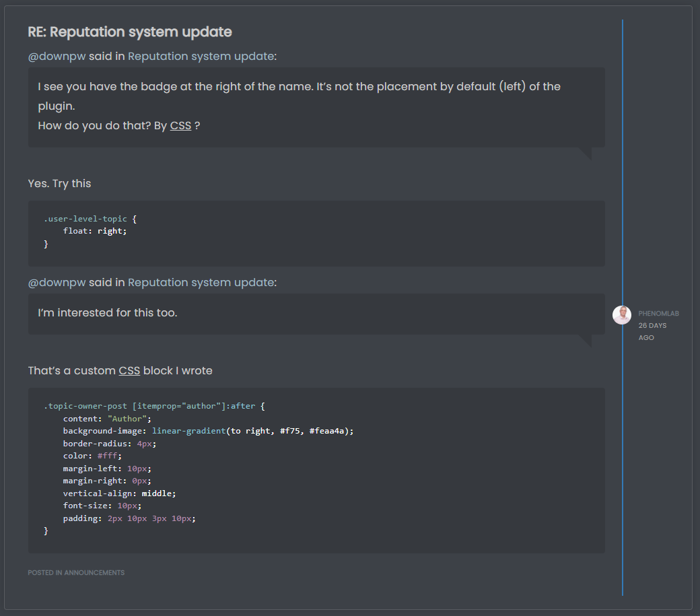Click the PHENOMLAB username label
The image size is (700, 616).
(658, 313)
